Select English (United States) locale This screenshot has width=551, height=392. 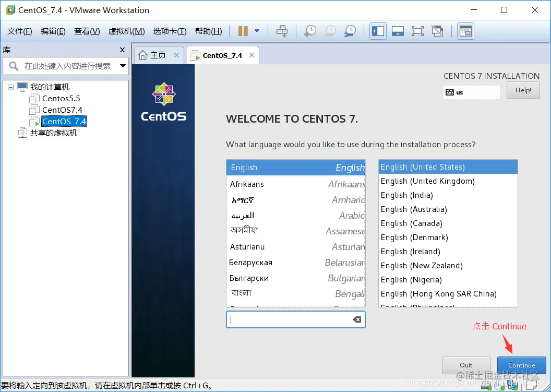coord(448,167)
